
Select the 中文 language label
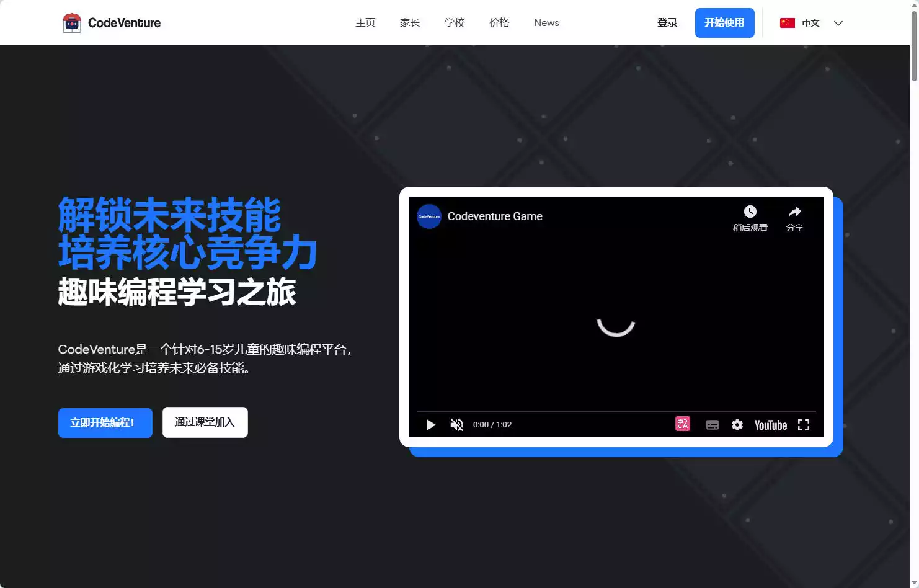(x=810, y=23)
